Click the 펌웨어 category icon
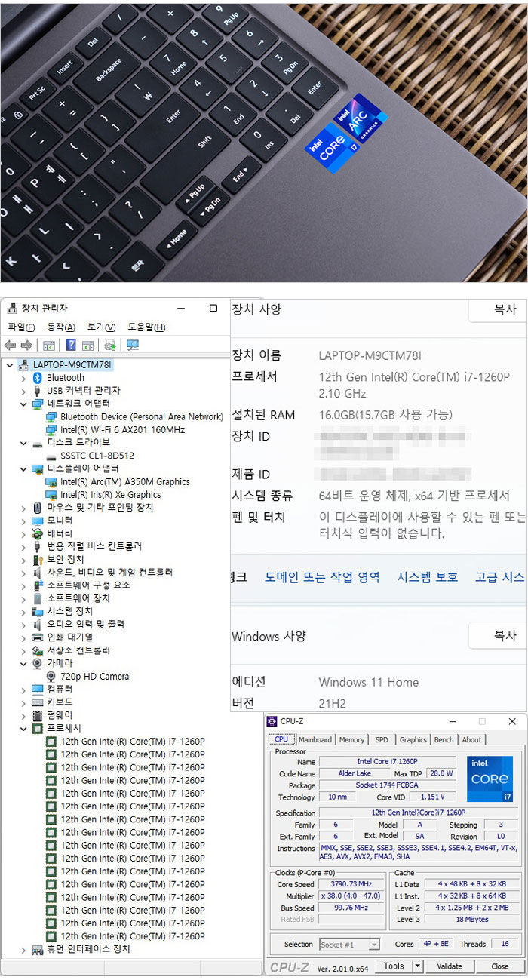The width and height of the screenshot is (528, 980). click(x=38, y=715)
